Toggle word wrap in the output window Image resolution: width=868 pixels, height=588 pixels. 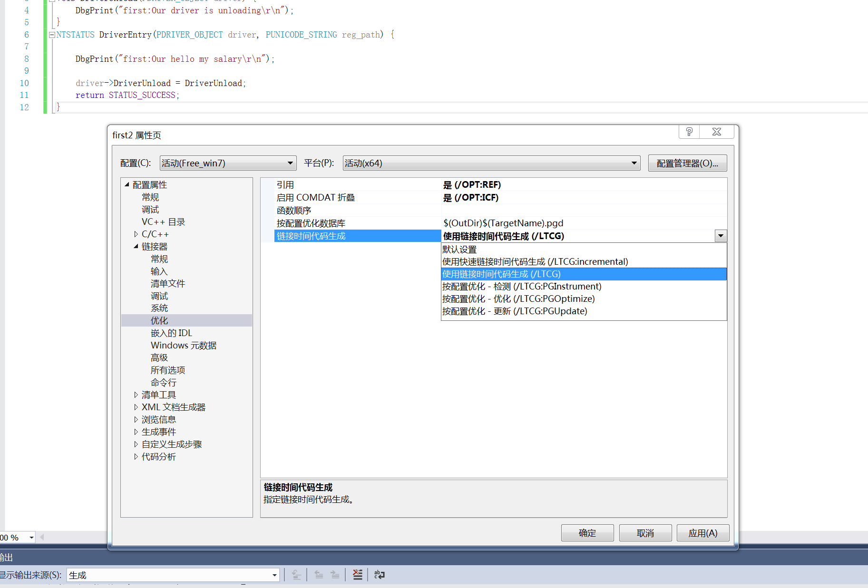point(379,574)
